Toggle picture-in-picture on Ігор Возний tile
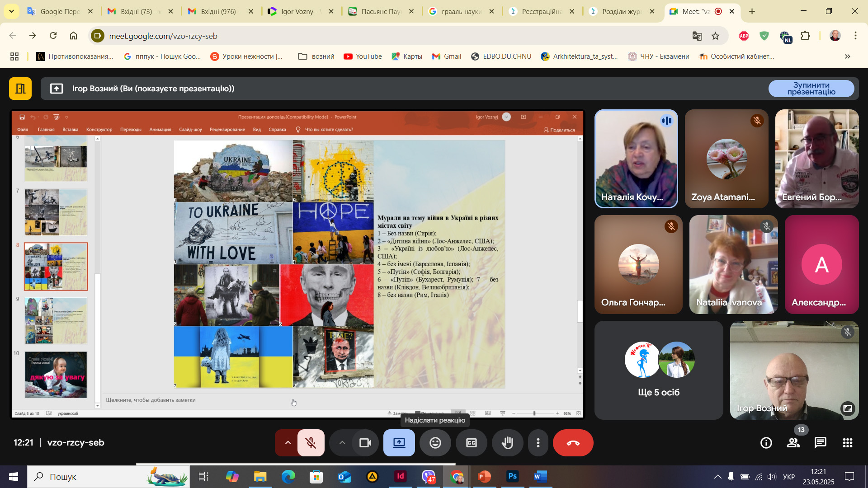Screen dimensions: 868x488 coord(848,408)
